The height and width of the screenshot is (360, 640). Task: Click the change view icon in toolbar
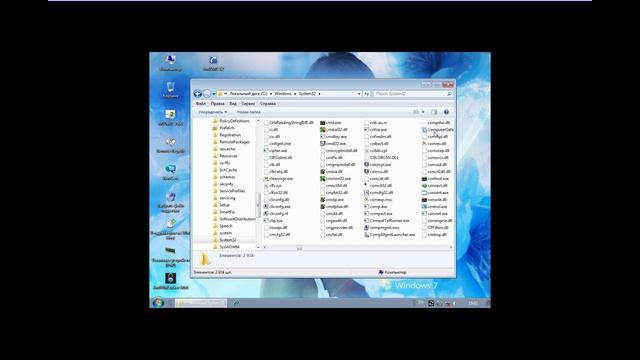(416, 112)
